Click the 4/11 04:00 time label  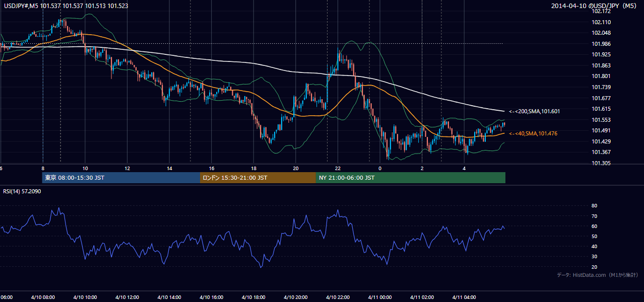[464, 297]
